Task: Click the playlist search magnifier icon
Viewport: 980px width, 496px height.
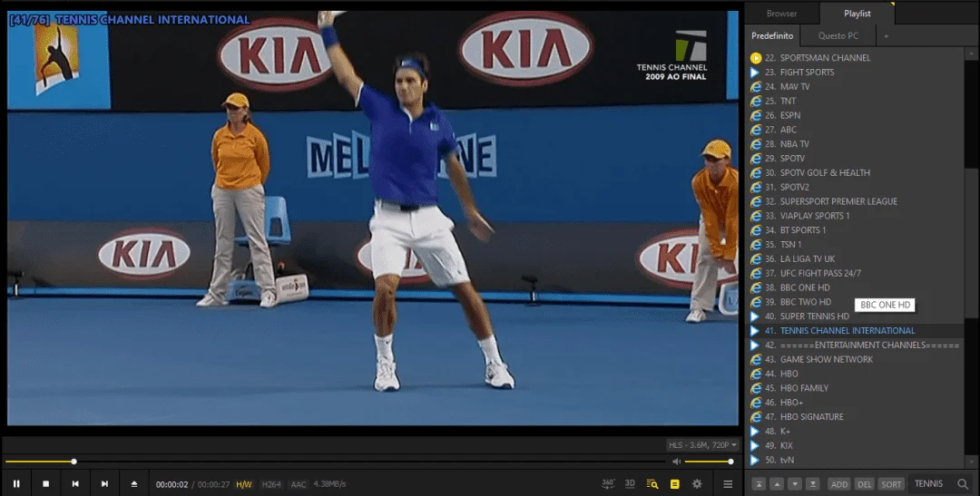Action: (963, 483)
